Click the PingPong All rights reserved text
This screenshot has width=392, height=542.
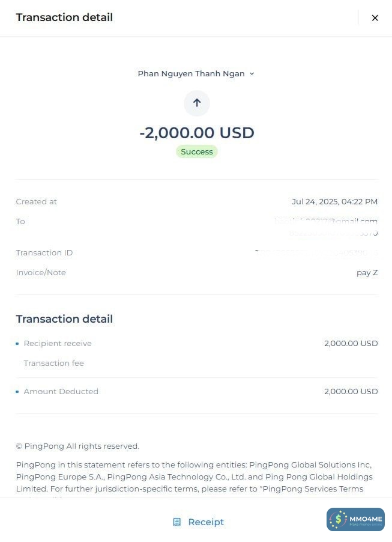(x=77, y=446)
